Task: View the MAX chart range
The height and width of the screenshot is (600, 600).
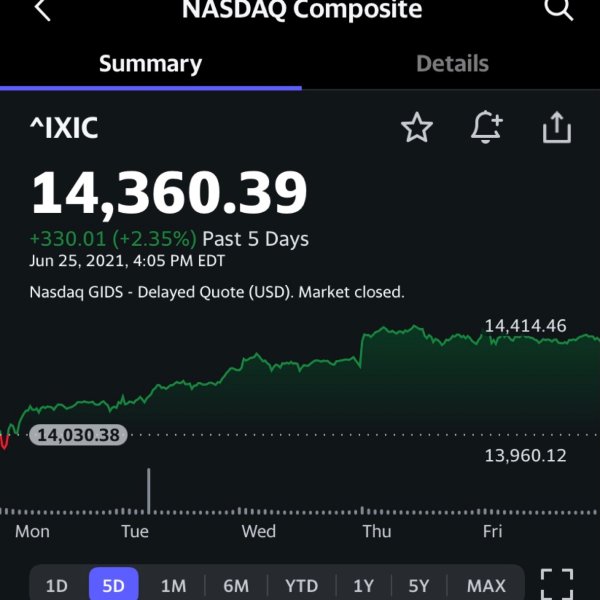Action: [486, 586]
